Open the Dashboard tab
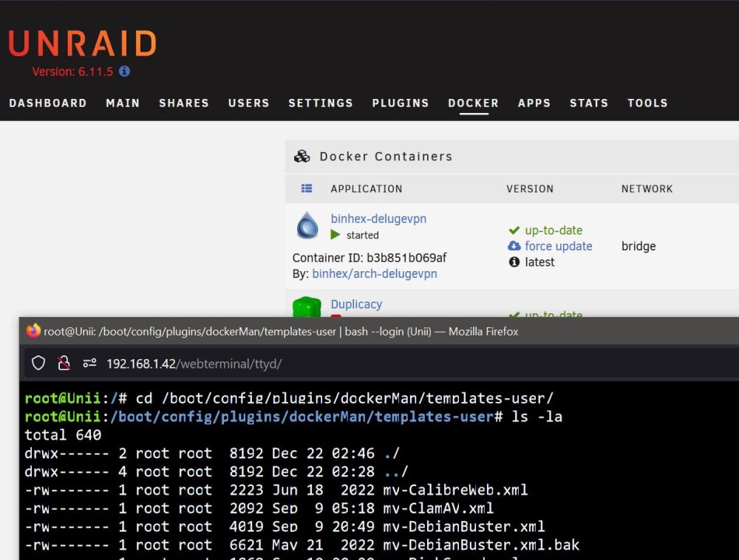This screenshot has height=560, width=739. point(48,103)
